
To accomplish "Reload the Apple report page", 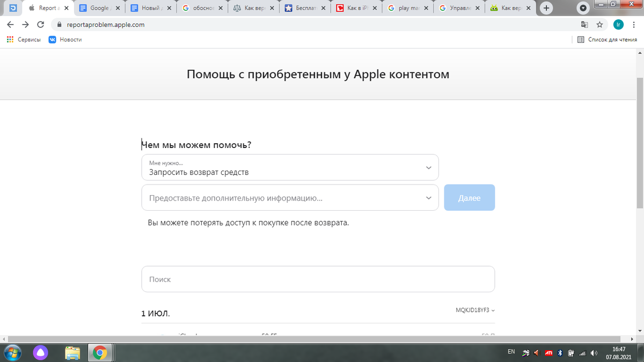I will [40, 25].
